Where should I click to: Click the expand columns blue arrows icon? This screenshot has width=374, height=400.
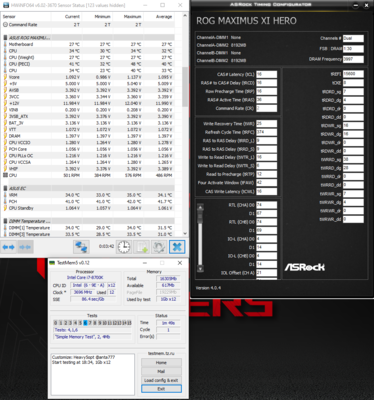coord(9,247)
